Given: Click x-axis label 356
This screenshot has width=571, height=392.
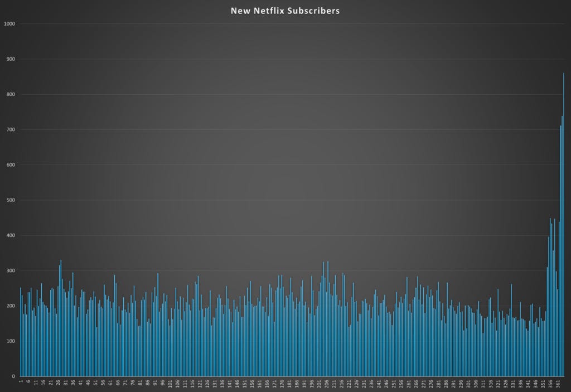Looking at the screenshot, I should (551, 384).
